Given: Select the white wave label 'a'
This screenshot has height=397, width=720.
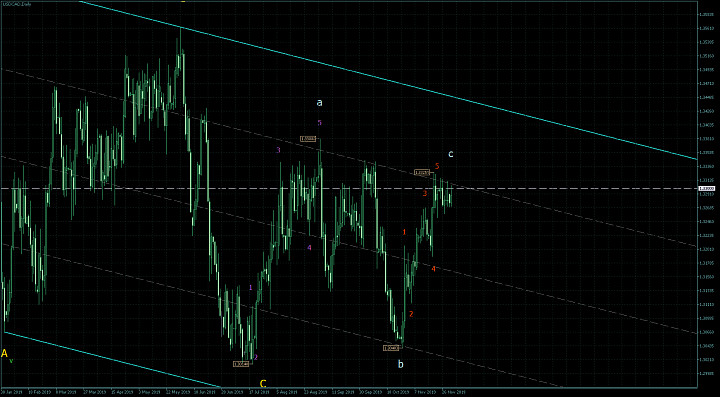Looking at the screenshot, I should point(320,103).
